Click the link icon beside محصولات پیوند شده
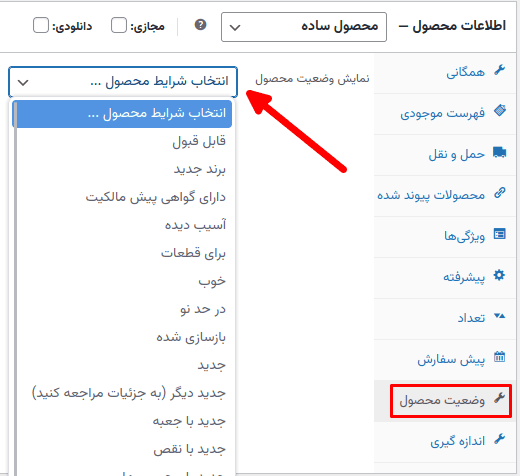520x476 pixels. point(500,193)
